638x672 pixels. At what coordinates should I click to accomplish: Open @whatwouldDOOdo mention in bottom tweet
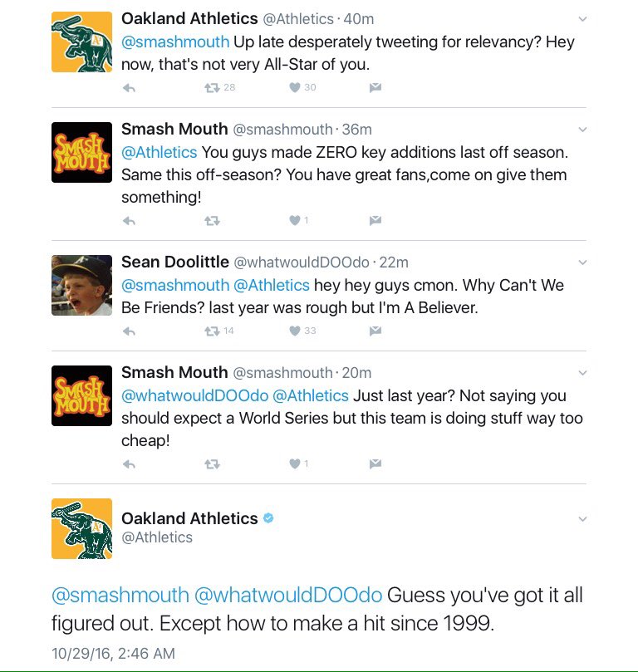tap(288, 596)
